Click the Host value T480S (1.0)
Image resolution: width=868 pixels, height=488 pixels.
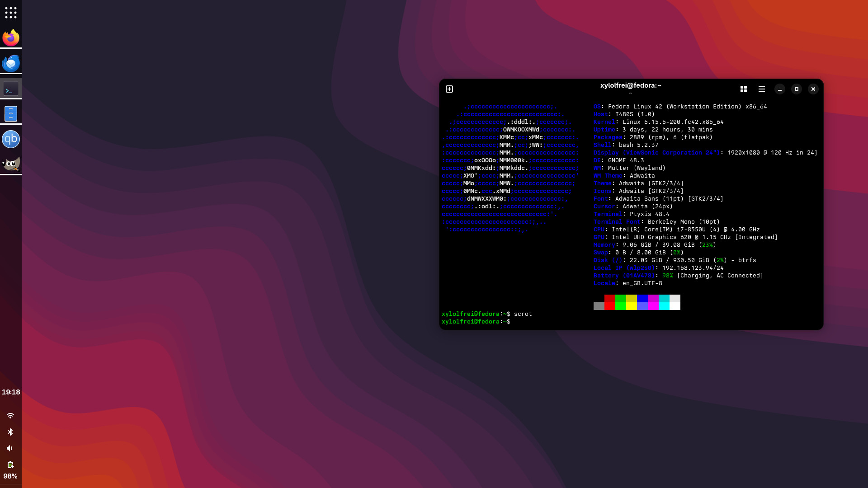(x=635, y=114)
